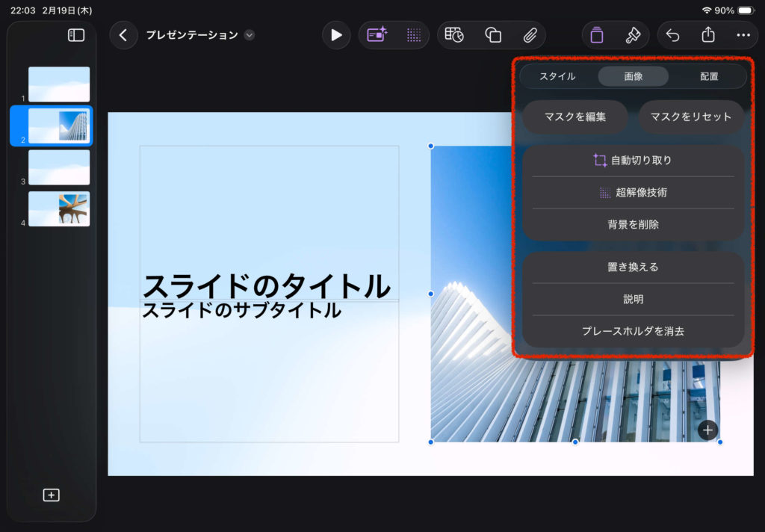Open the attachment paperclip icon
The width and height of the screenshot is (765, 532).
pos(530,35)
